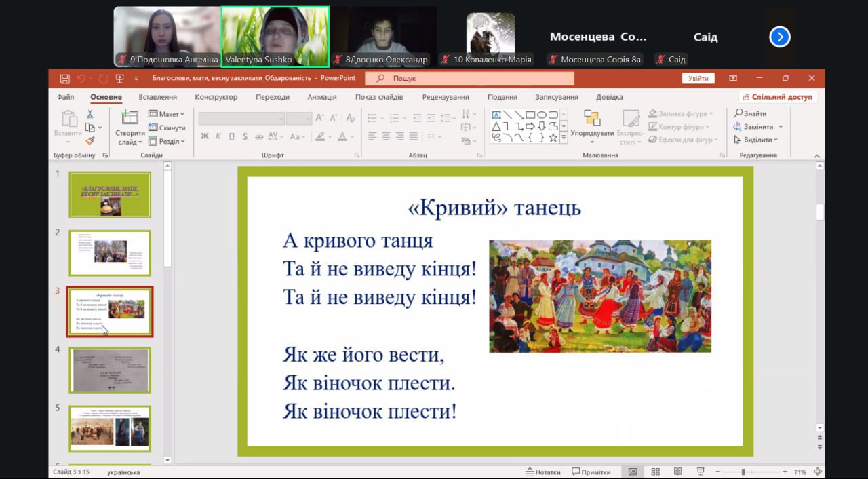Click the fit slide to window icon
The image size is (868, 479).
(x=819, y=472)
